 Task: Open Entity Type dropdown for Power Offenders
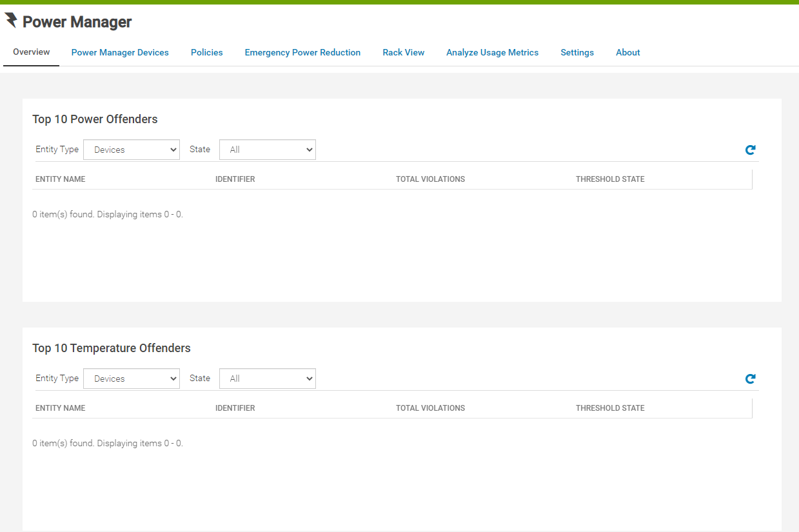(132, 150)
